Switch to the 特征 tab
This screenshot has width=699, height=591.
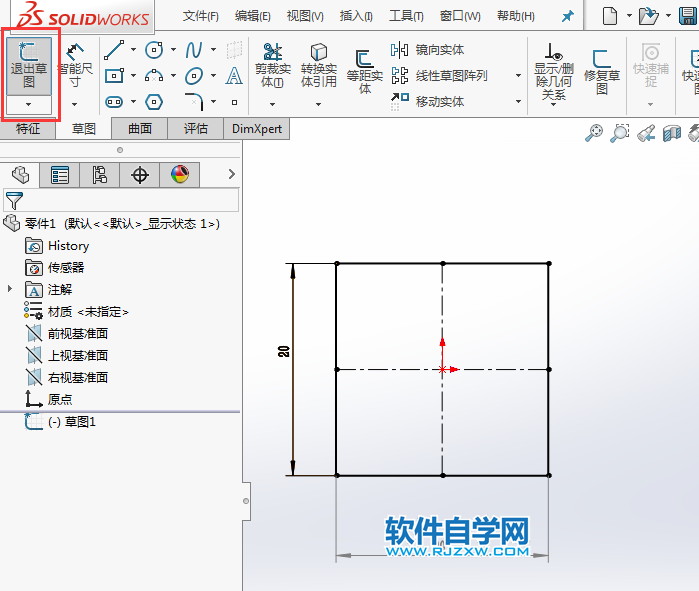[28, 129]
